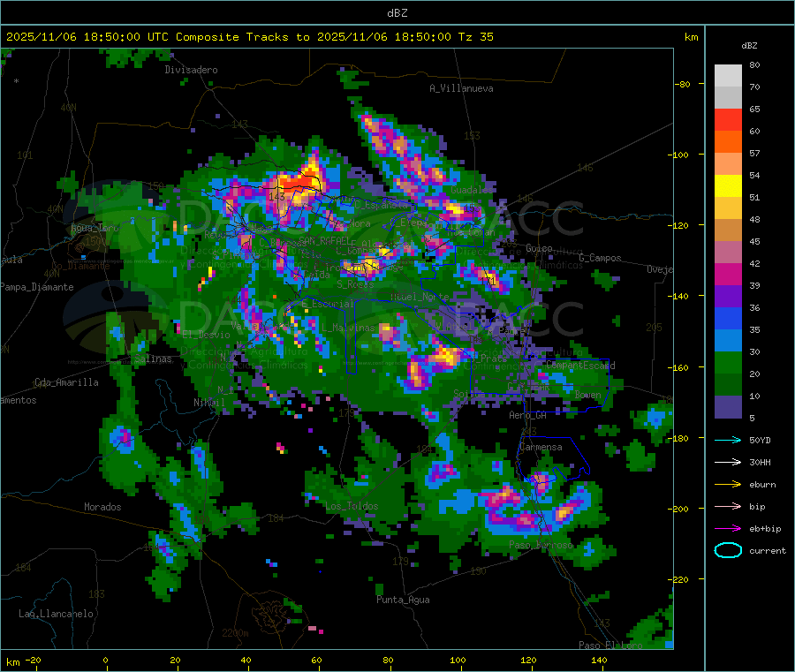Click the 100 km horizontal axis tick
This screenshot has width=795, height=672.
(458, 661)
